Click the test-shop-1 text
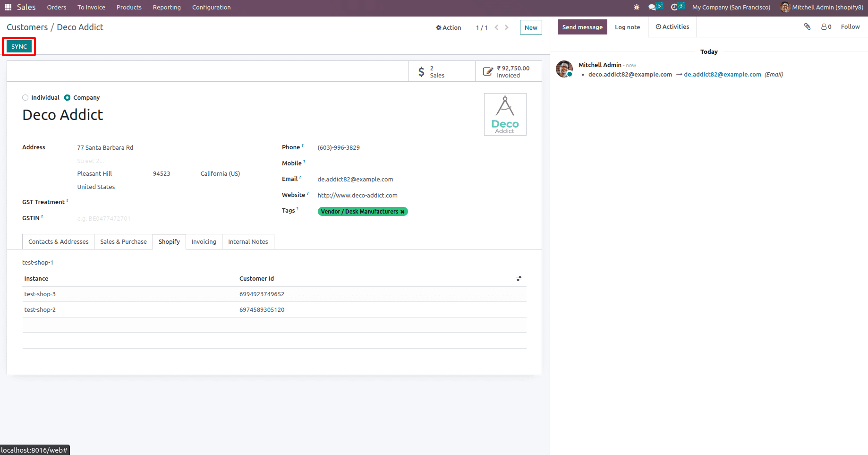868x455 pixels. pos(38,263)
